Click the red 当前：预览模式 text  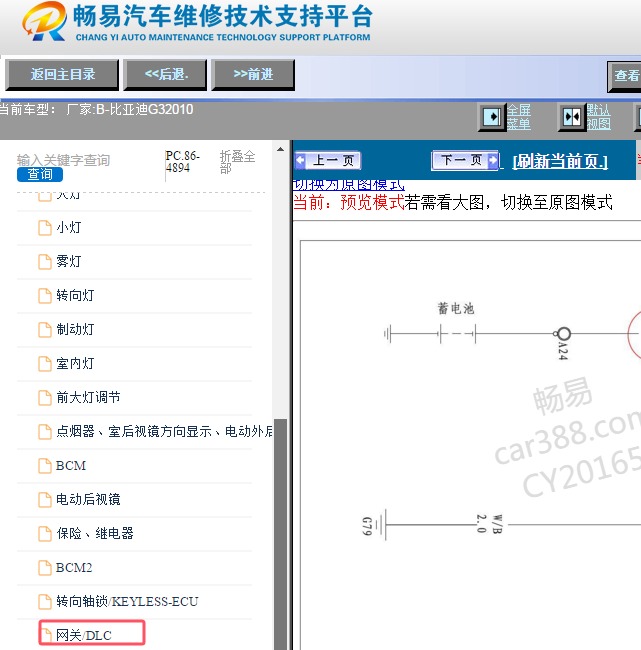tap(349, 203)
